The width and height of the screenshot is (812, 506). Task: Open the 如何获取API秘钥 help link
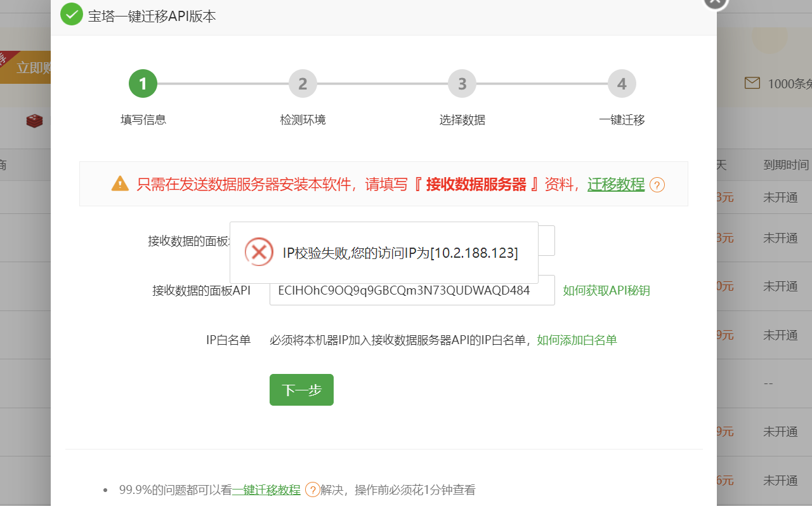pos(606,290)
